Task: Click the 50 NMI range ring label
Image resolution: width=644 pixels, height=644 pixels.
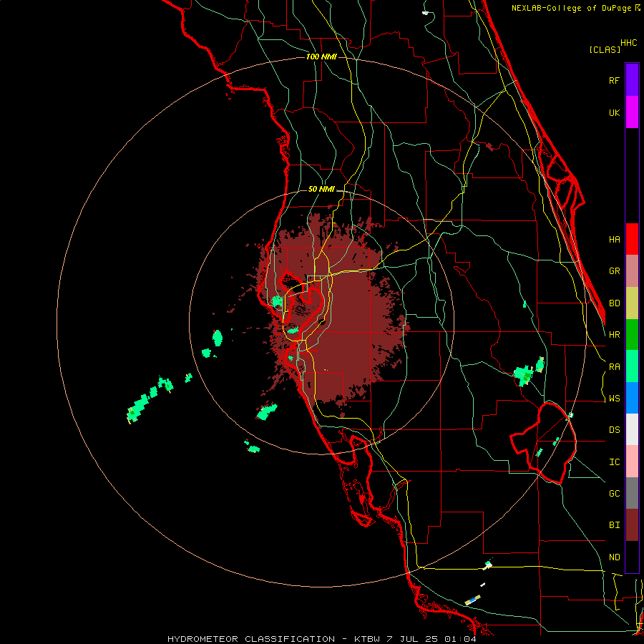Action: pos(321,189)
